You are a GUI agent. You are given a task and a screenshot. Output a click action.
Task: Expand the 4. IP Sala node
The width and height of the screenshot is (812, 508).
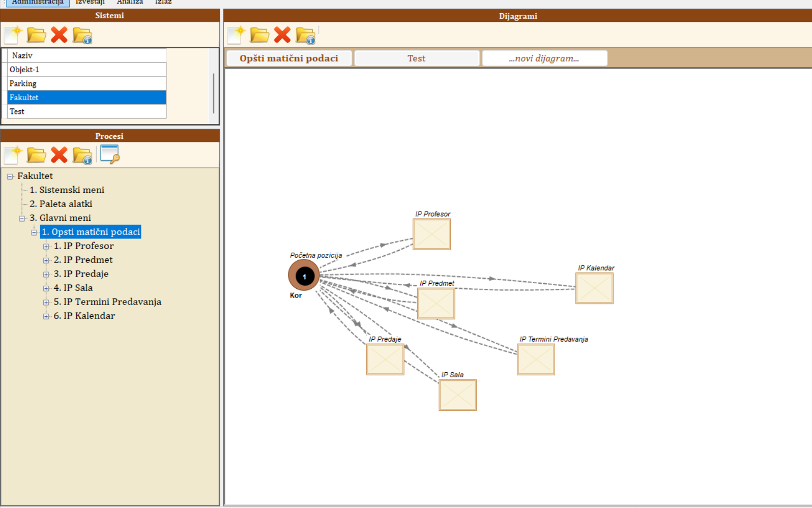coord(46,288)
